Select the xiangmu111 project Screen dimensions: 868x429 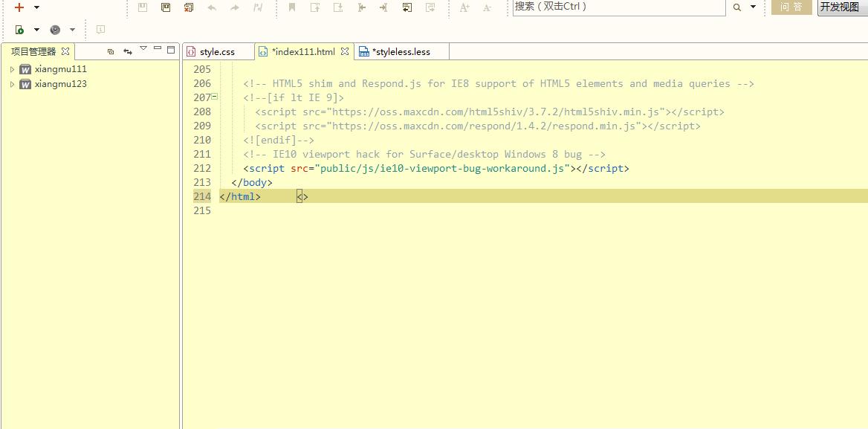click(x=61, y=69)
